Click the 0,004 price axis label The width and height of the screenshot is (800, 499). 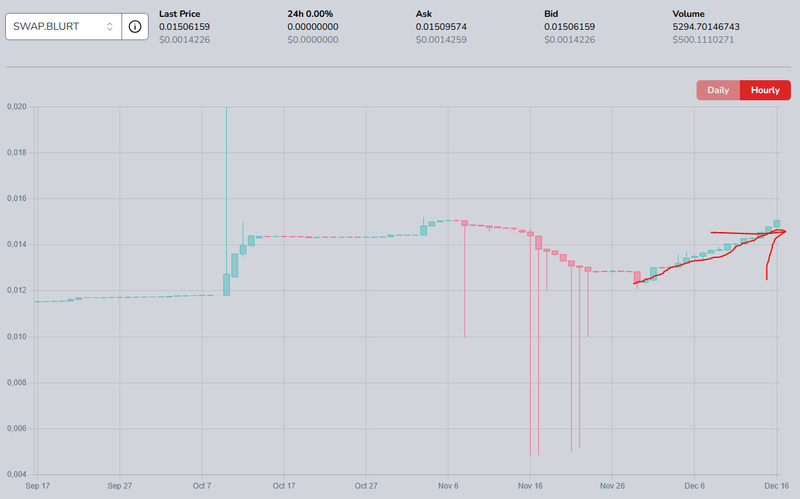point(16,474)
